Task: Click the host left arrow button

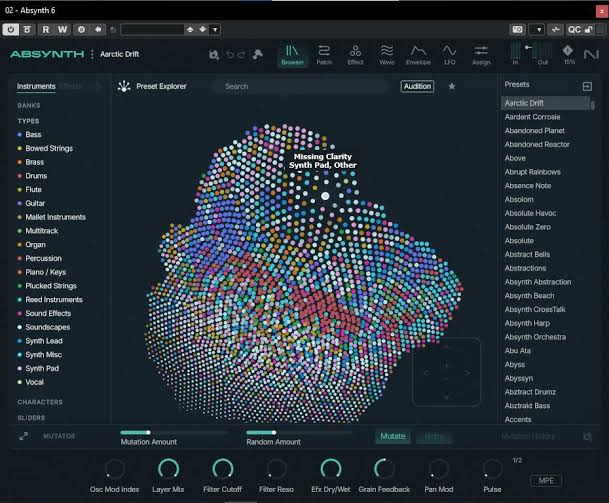Action: (98, 30)
